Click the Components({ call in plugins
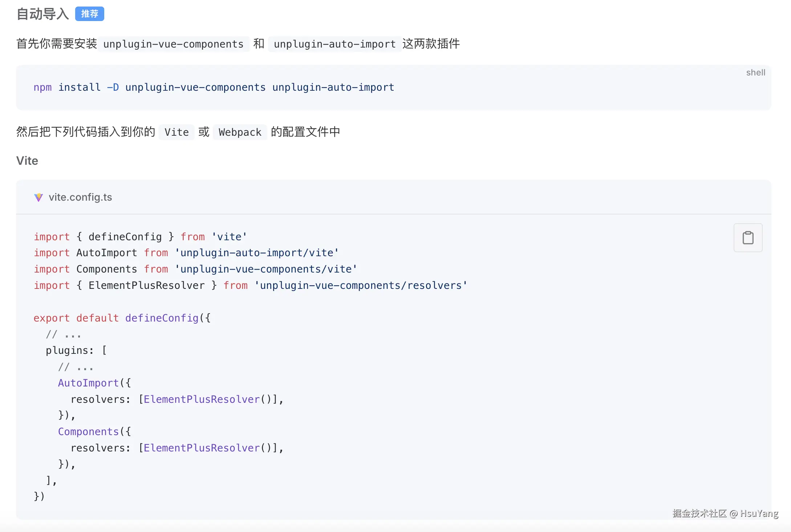Screen dimensions: 791x532 point(94,431)
